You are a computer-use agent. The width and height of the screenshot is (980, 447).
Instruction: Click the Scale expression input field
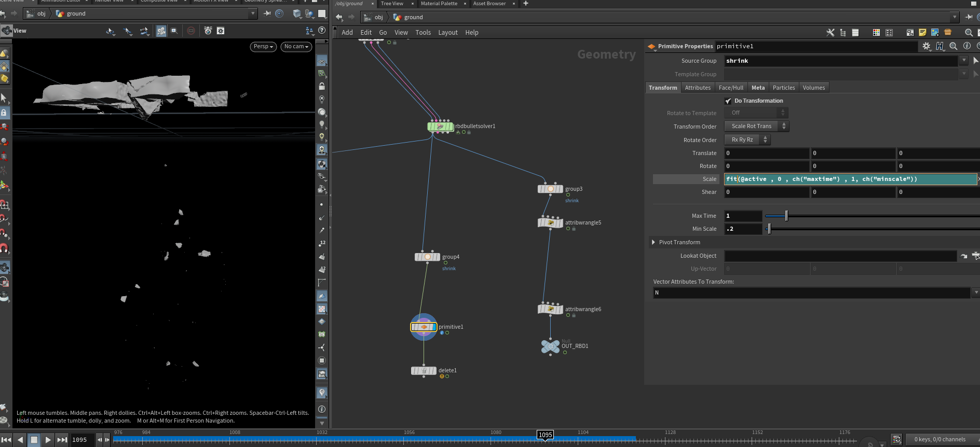(850, 179)
